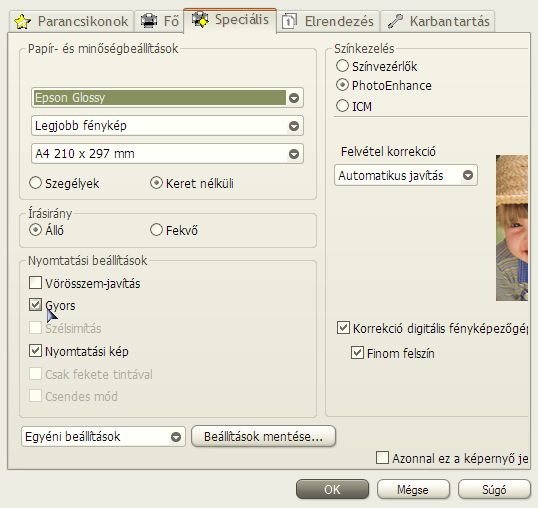The width and height of the screenshot is (538, 508).
Task: Confirm with the OK button
Action: pos(332,489)
